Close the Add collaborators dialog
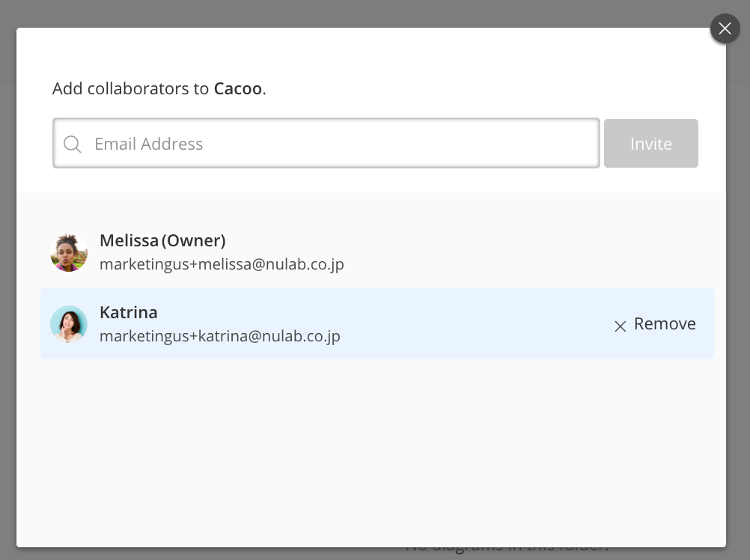The height and width of the screenshot is (560, 750). point(725,28)
